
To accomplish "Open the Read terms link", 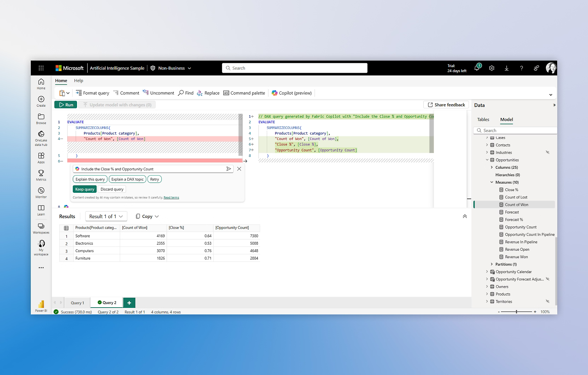I will (x=171, y=197).
